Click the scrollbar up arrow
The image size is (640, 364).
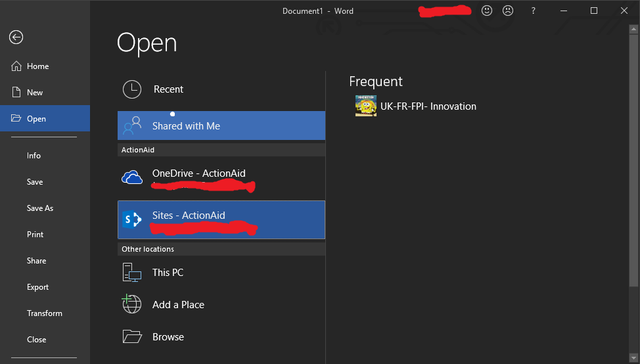(633, 29)
